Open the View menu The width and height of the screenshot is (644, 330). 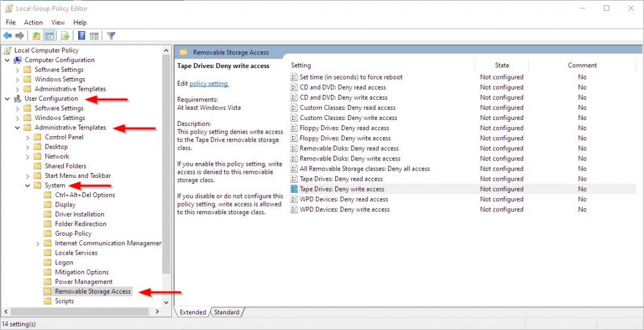coord(58,22)
